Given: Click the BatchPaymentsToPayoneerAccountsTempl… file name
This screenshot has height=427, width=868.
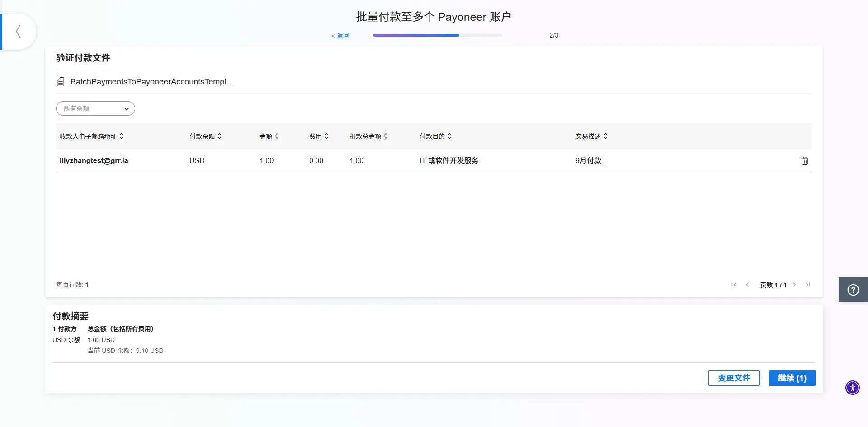Looking at the screenshot, I should tap(152, 82).
